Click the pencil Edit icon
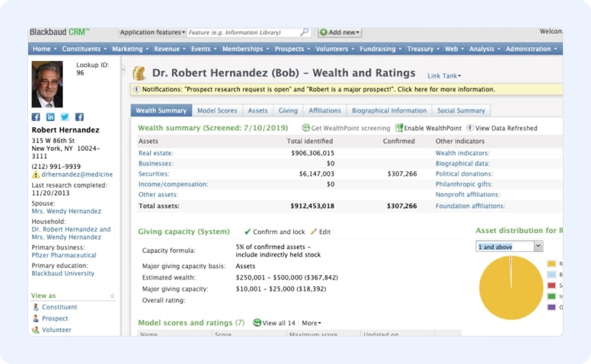The width and height of the screenshot is (591, 364). 314,231
